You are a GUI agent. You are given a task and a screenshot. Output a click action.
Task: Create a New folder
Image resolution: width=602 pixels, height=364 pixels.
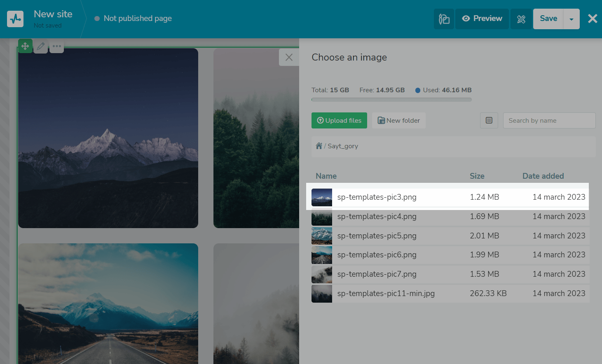coord(398,121)
